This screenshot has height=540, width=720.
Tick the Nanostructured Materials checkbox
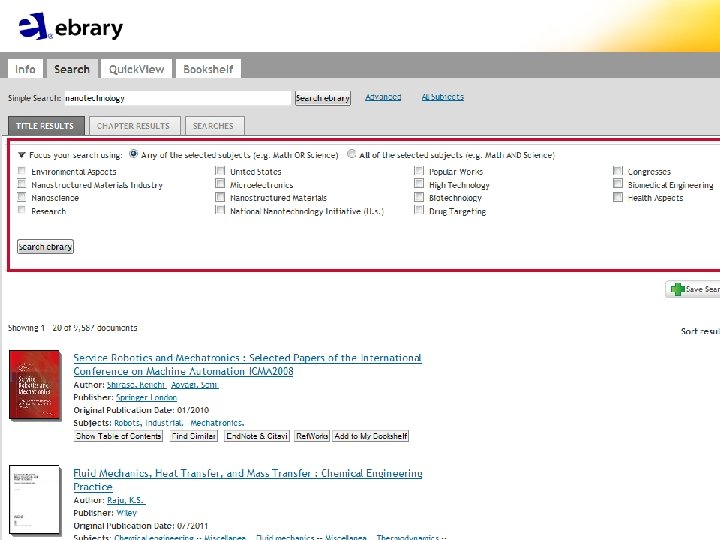pos(220,197)
